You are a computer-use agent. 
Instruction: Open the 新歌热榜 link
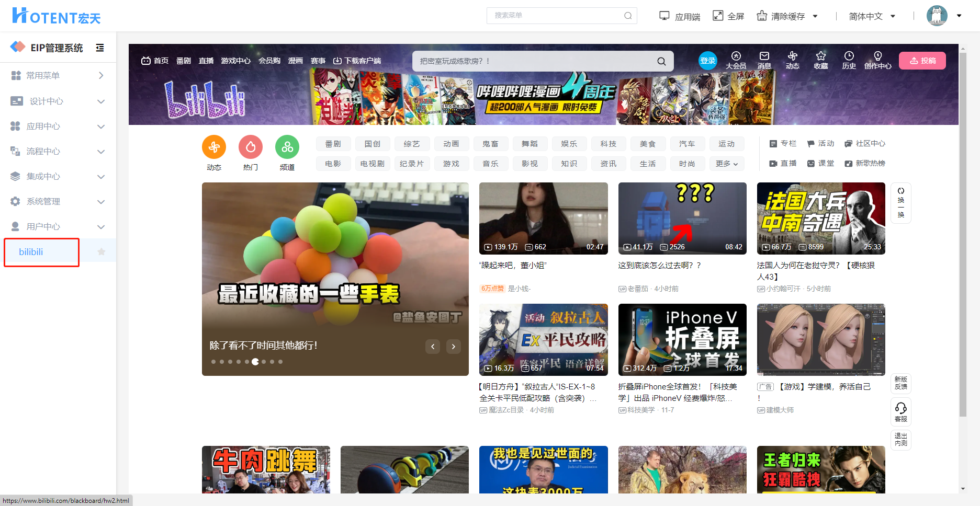click(865, 164)
